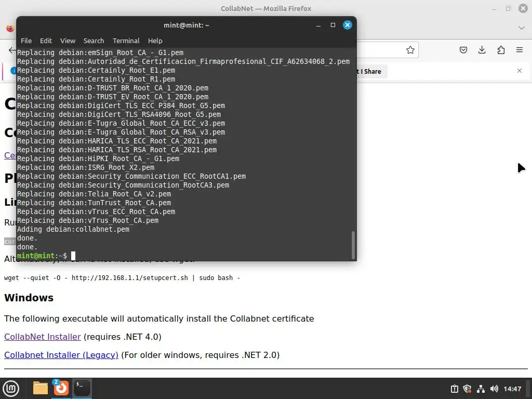Switch to the terminal taskbar icon
This screenshot has width=532, height=399.
(x=82, y=388)
